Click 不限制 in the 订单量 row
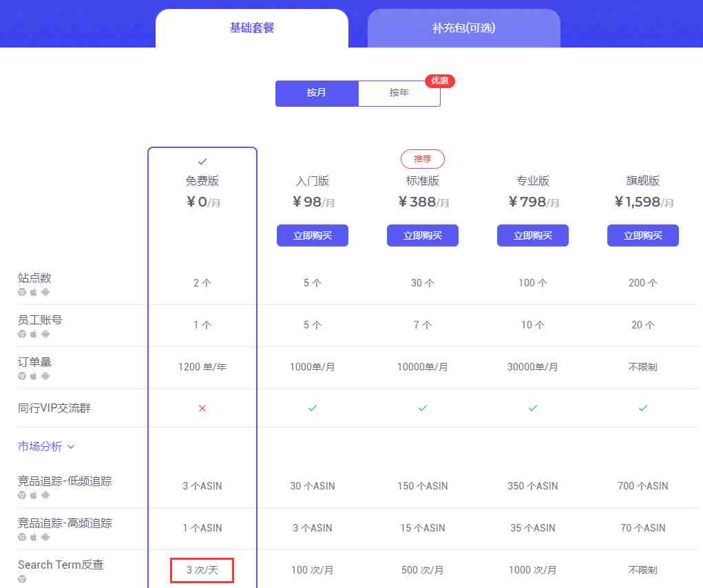The image size is (703, 588). (643, 367)
